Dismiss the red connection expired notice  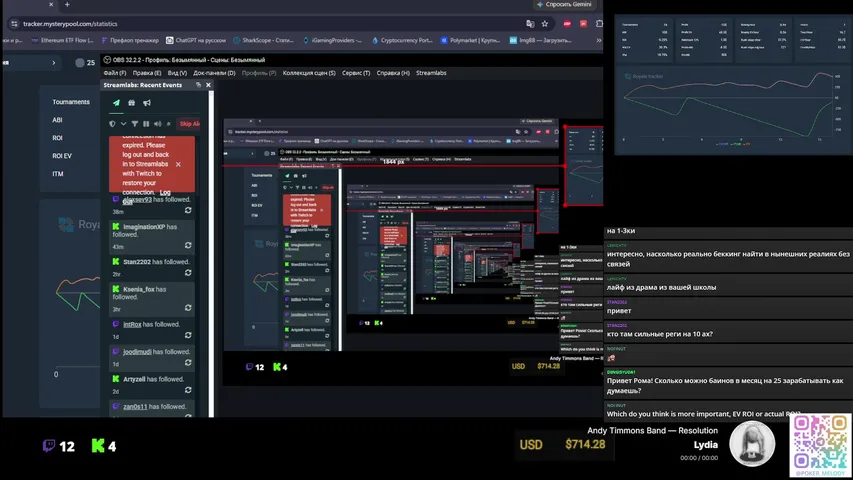tap(178, 164)
